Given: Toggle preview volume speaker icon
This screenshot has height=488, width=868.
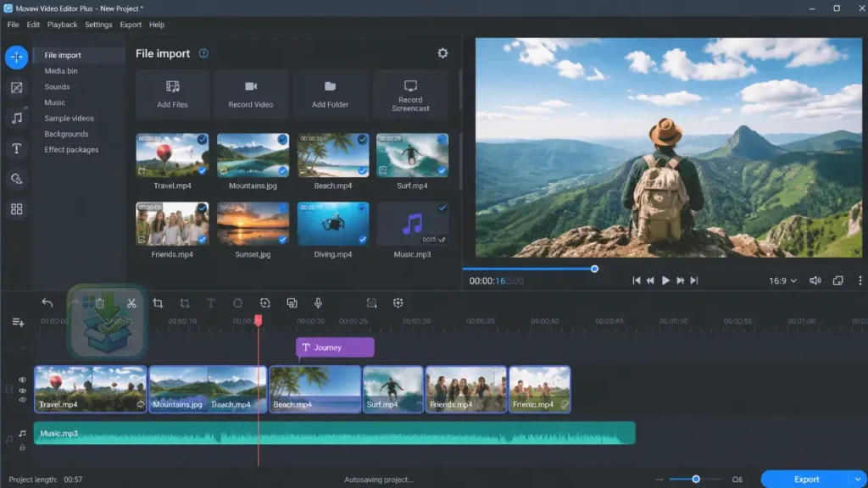Looking at the screenshot, I should coord(815,280).
